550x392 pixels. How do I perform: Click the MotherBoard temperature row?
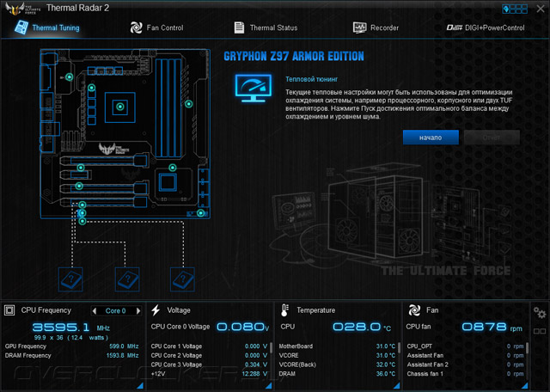(337, 346)
